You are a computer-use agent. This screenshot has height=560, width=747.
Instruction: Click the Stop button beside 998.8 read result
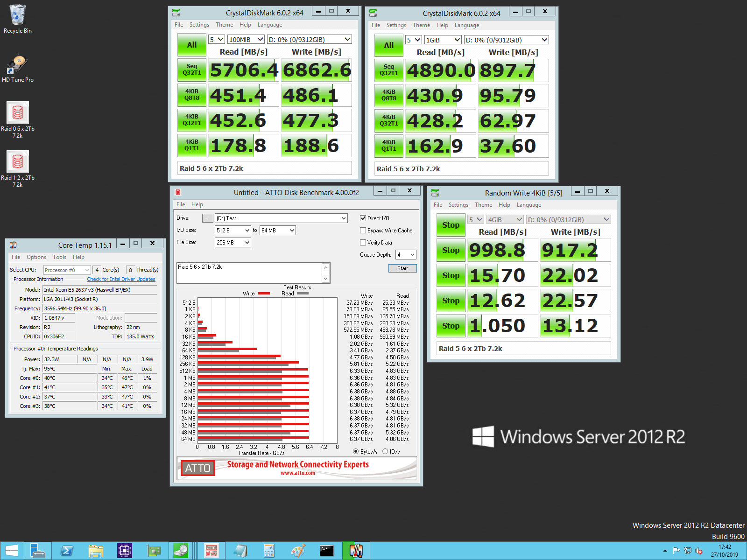click(451, 250)
